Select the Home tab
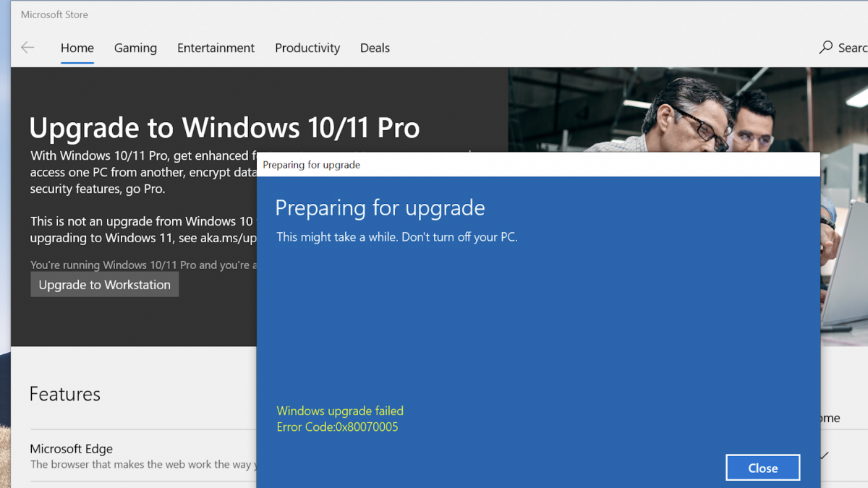This screenshot has height=488, width=868. [77, 48]
